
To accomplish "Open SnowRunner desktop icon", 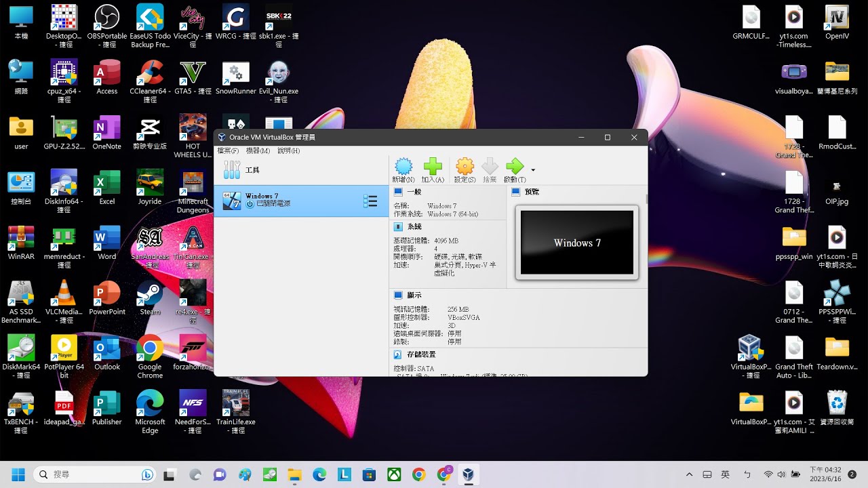I will (236, 77).
